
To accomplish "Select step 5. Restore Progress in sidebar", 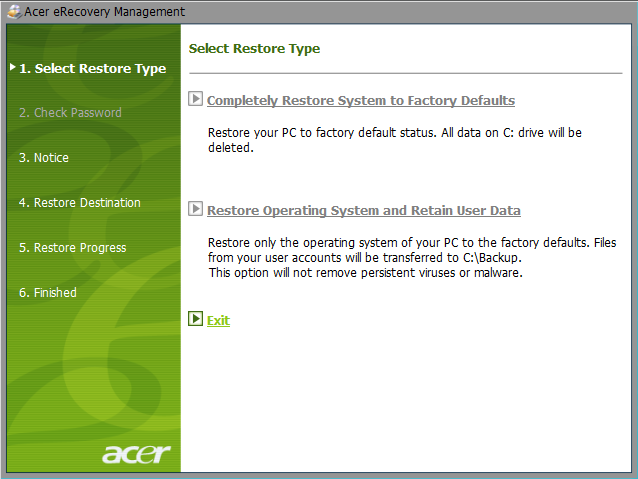I will pos(73,248).
